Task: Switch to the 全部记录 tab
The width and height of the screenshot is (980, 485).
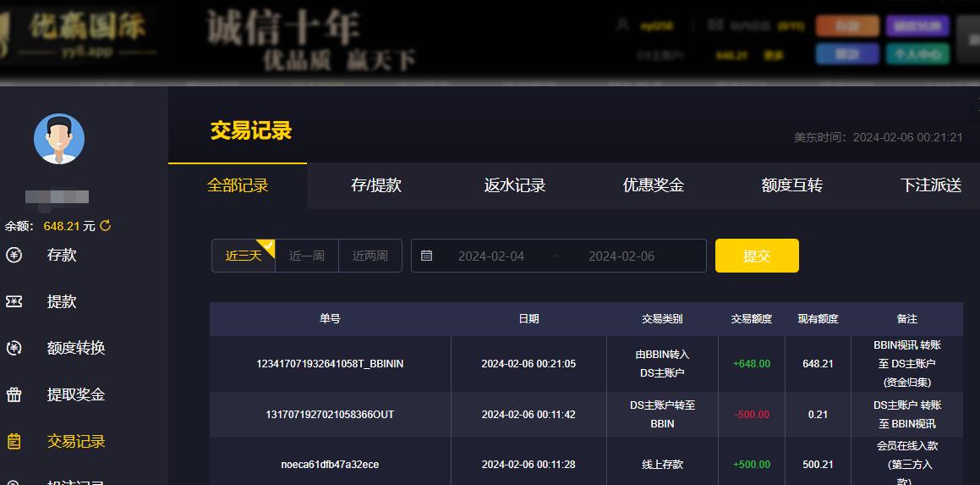Action: coord(238,185)
